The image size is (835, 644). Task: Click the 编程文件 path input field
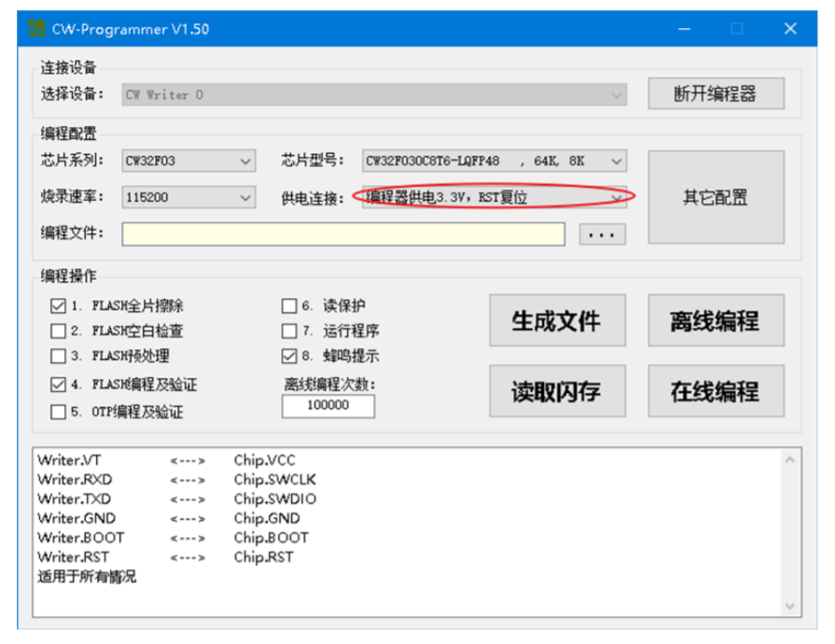click(x=343, y=234)
